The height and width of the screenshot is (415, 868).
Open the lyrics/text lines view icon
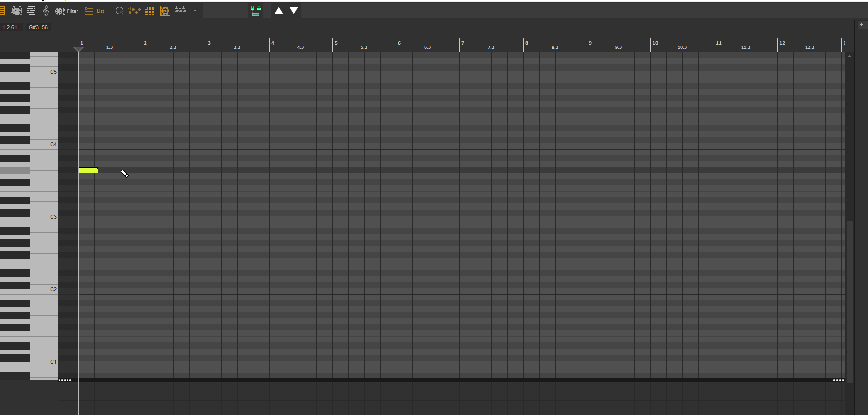coord(31,11)
